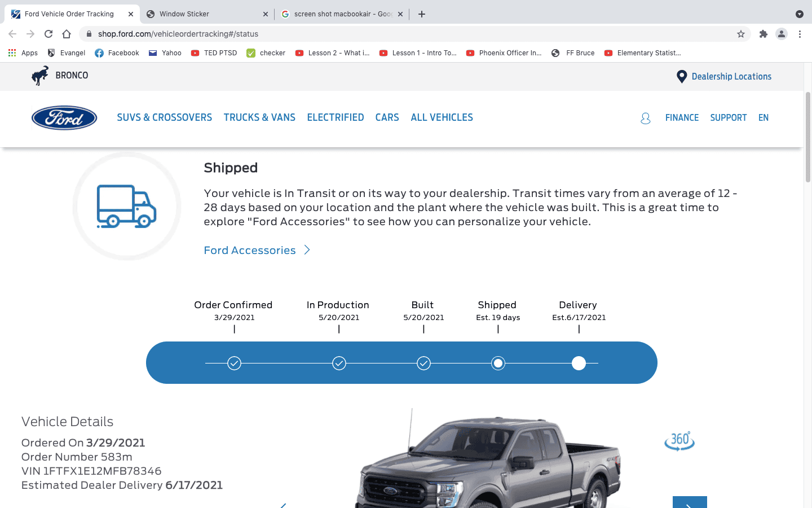The width and height of the screenshot is (812, 508).
Task: Open Chrome three-dot menu
Action: (800, 34)
